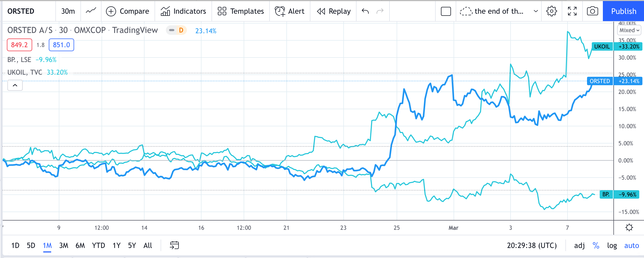Open the go to date icon
The height and width of the screenshot is (258, 644).
174,245
